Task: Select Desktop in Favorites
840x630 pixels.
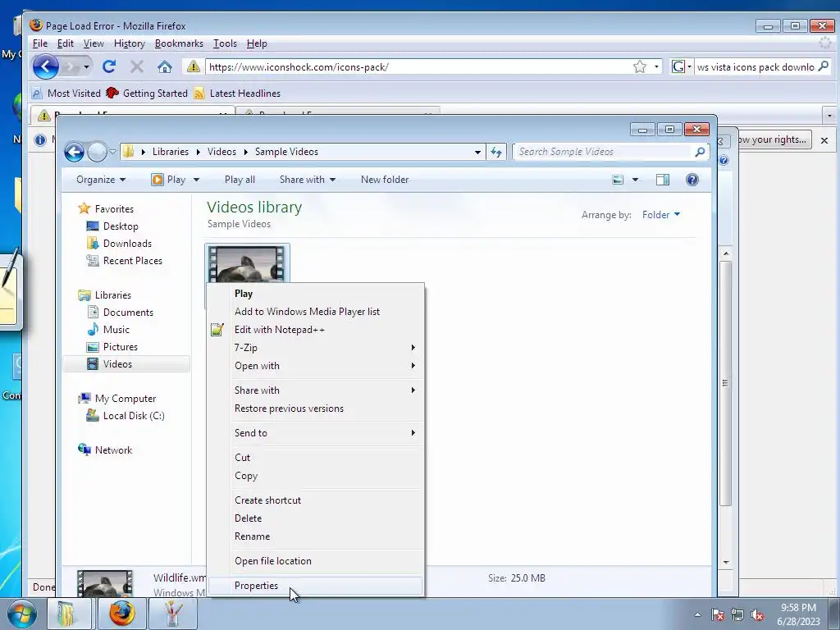Action: click(121, 226)
